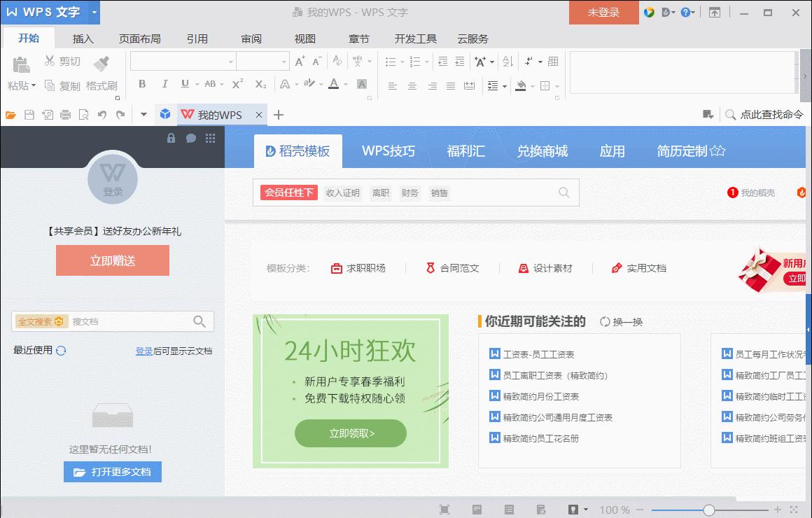812x518 pixels.
Task: Toggle underline formatting
Action: 183,85
